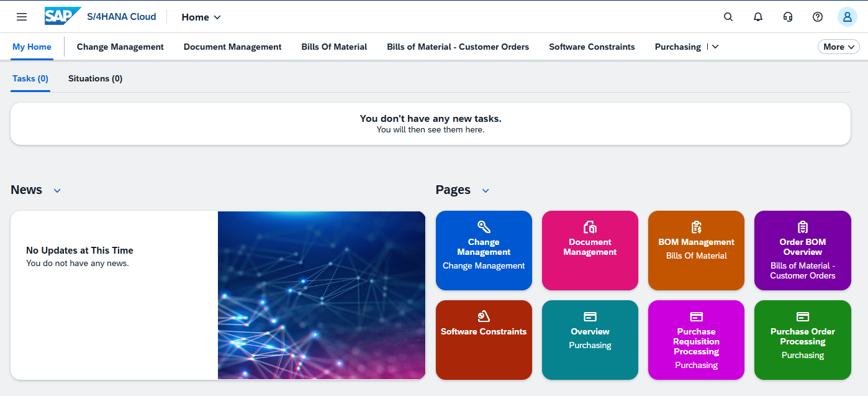
Task: Click the search magnifier icon
Action: [x=728, y=17]
